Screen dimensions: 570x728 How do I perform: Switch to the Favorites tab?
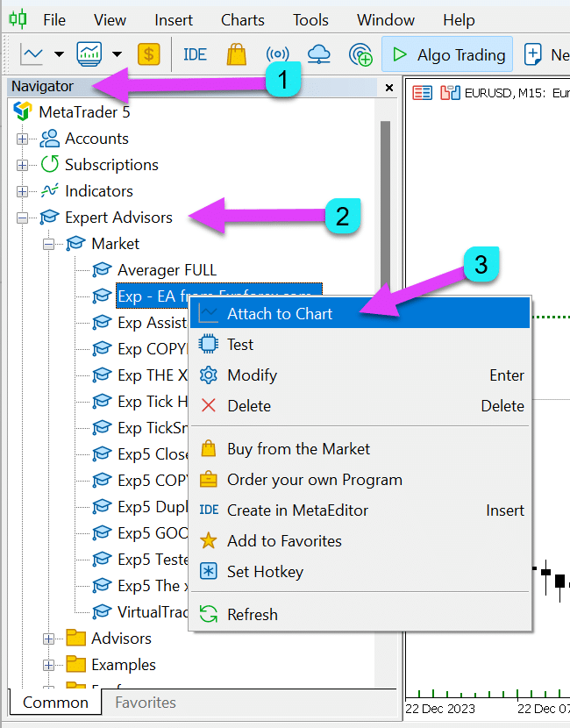(x=146, y=703)
